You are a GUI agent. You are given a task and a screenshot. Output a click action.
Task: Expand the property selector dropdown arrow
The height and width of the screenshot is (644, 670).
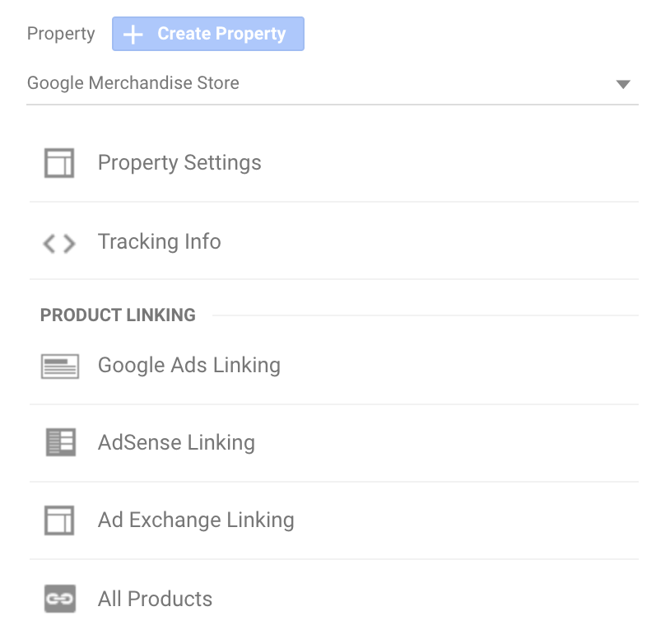coord(623,84)
